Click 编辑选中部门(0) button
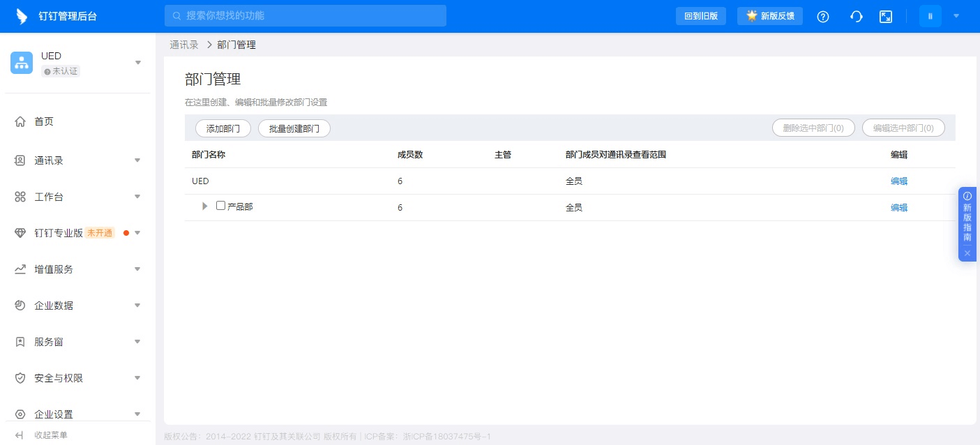The height and width of the screenshot is (445, 980). pos(903,128)
